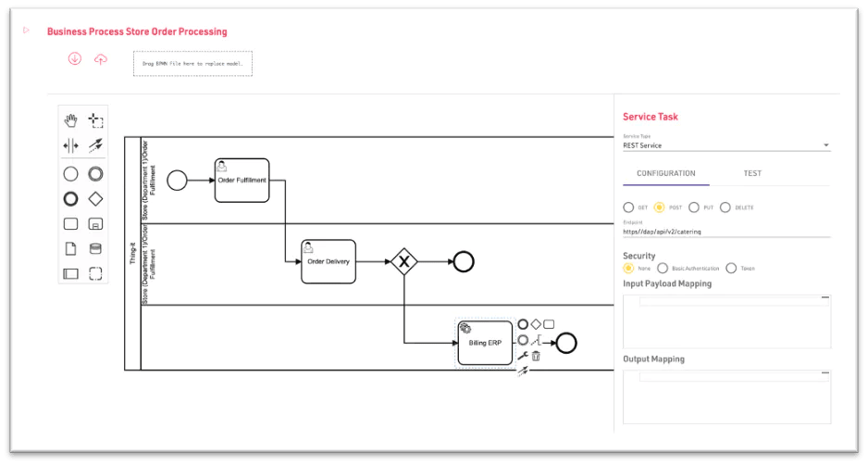Activate the lasso selection tool
The image size is (868, 465).
pos(95,120)
